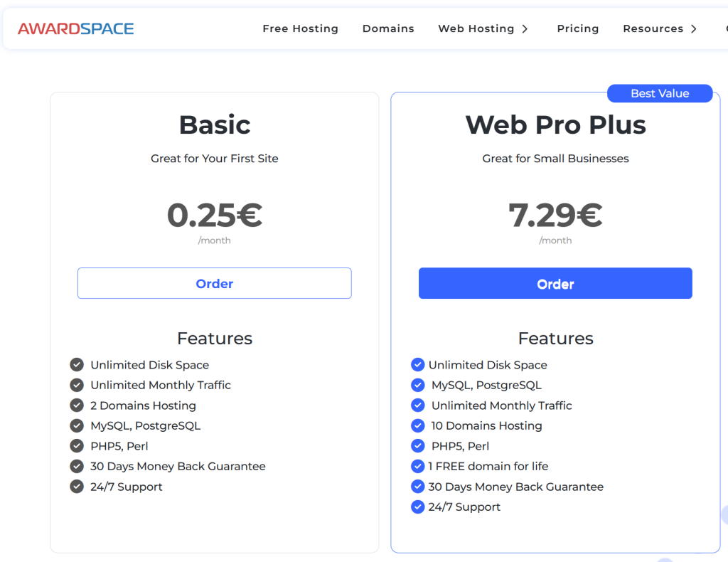Click Basic 'Unlimited Monthly Traffic' feature text

[161, 386]
